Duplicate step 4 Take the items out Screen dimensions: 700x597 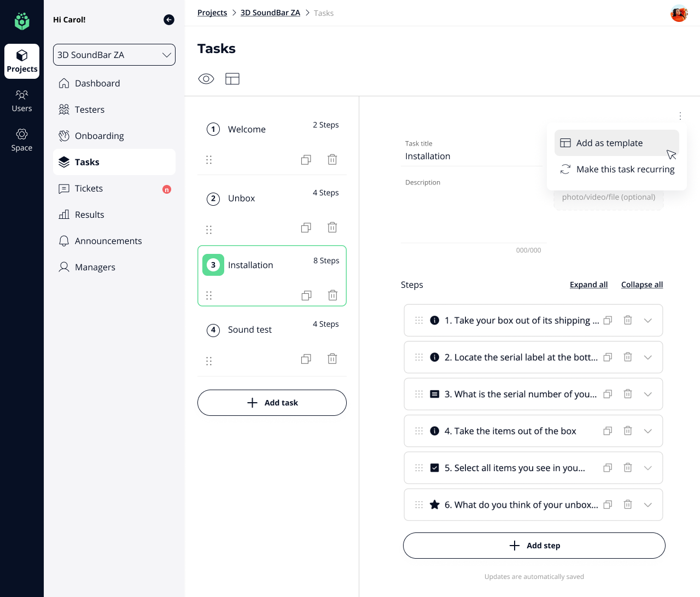click(x=608, y=431)
